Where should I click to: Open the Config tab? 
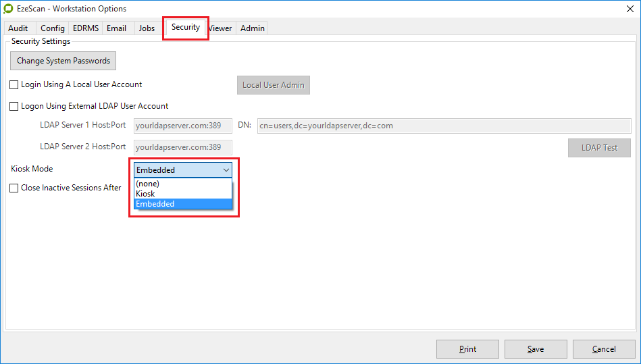tap(52, 28)
